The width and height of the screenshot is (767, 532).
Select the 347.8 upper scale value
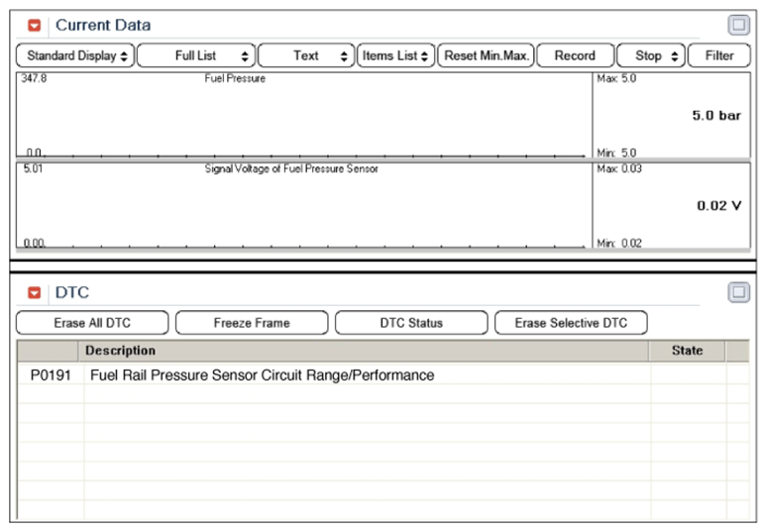(x=34, y=78)
